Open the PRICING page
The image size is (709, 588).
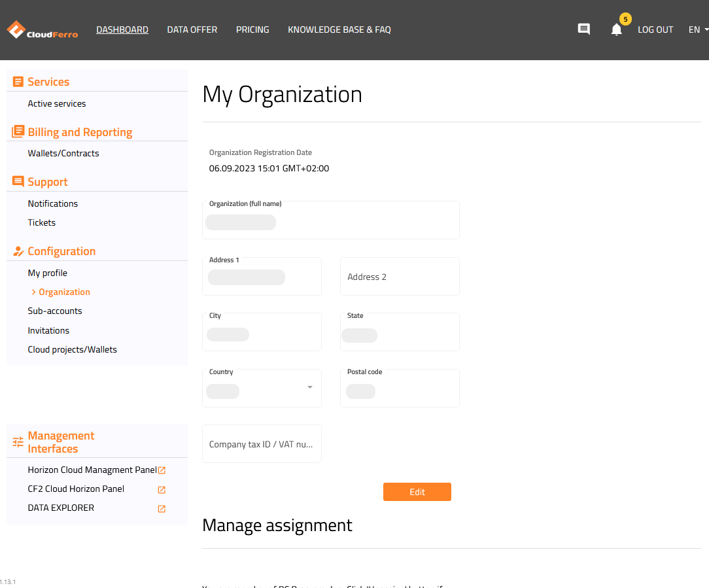[x=252, y=29]
